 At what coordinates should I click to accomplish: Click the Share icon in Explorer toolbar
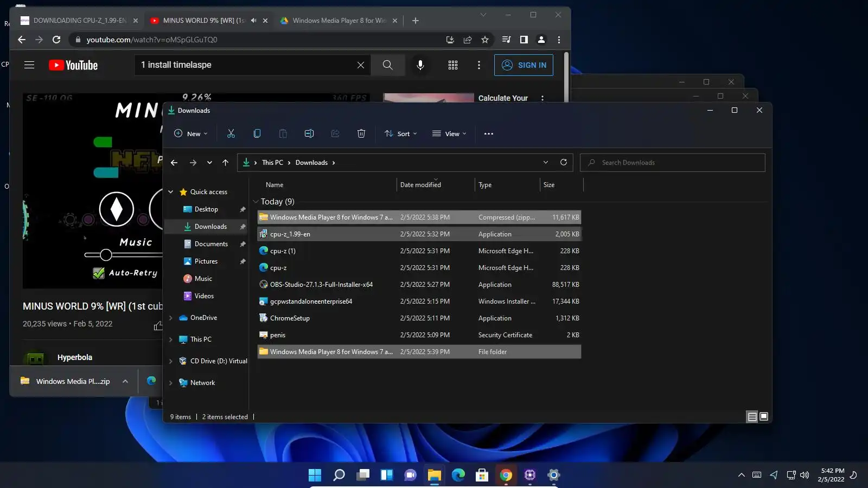click(335, 134)
